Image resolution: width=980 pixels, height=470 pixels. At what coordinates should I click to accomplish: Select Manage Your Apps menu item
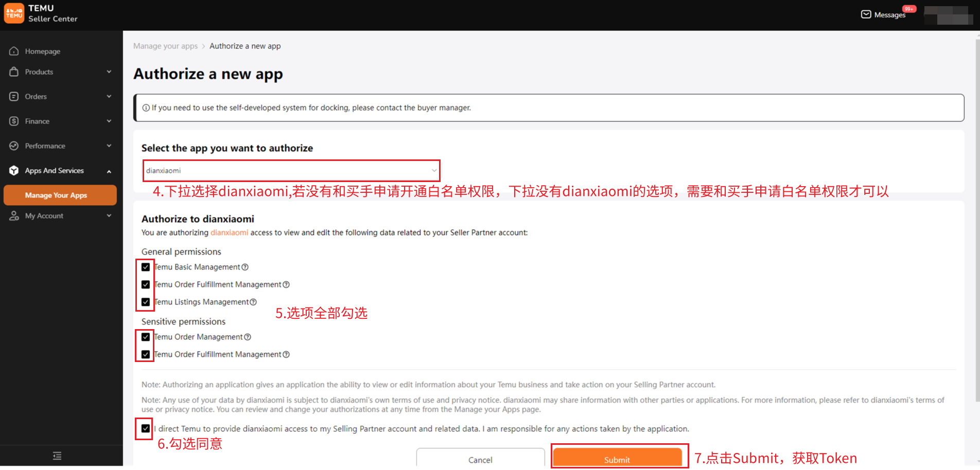(60, 195)
